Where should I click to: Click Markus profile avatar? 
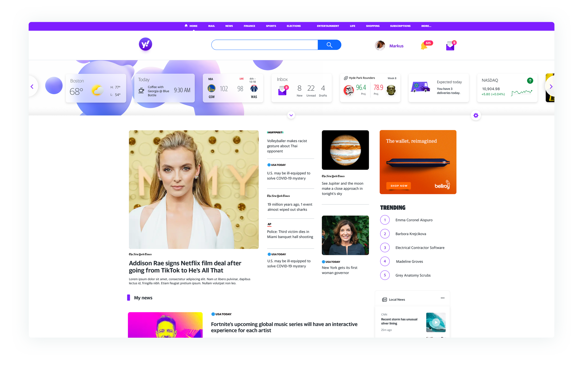pyautogui.click(x=380, y=46)
